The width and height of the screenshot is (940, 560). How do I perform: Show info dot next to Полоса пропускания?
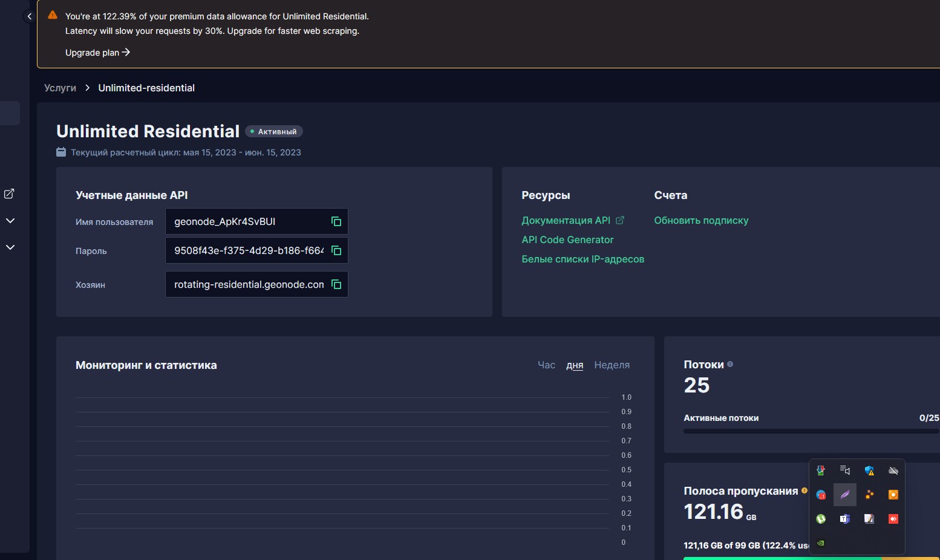pyautogui.click(x=805, y=490)
